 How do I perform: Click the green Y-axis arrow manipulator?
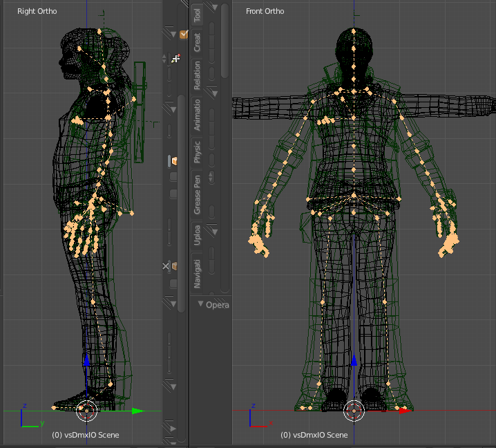(x=137, y=411)
